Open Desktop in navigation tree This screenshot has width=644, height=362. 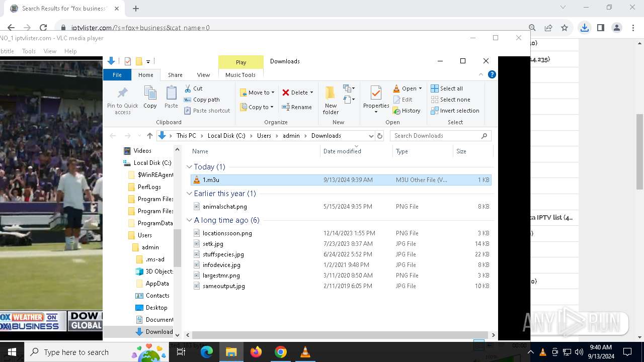[156, 308]
